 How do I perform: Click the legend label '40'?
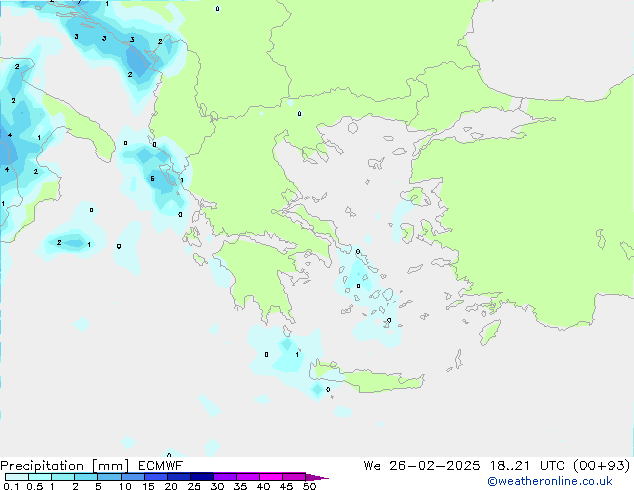pyautogui.click(x=263, y=486)
